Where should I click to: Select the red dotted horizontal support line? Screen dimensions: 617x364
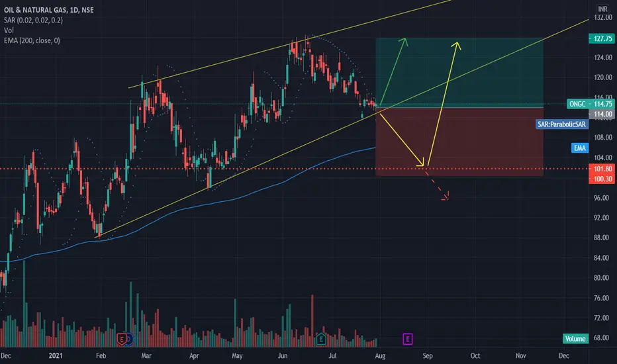(294, 169)
